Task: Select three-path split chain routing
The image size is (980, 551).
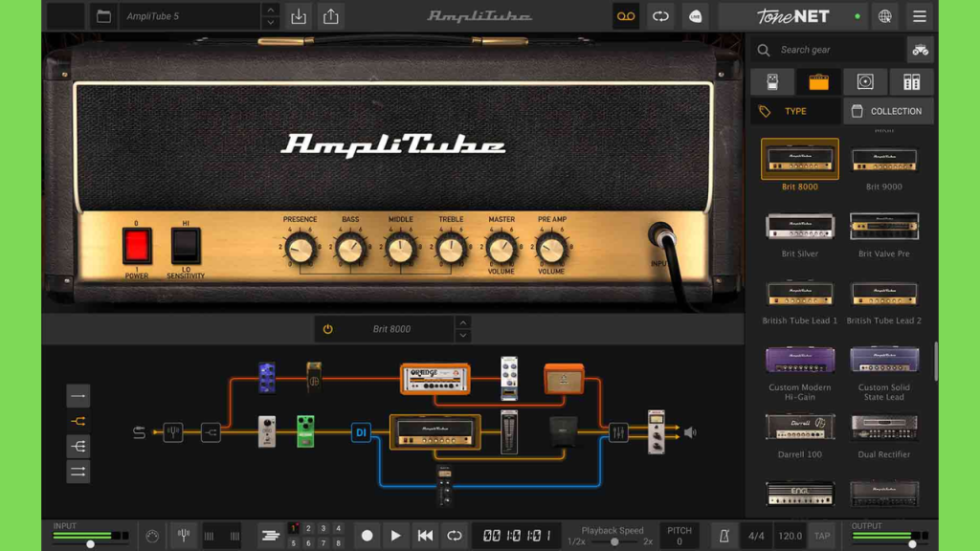Action: (78, 446)
